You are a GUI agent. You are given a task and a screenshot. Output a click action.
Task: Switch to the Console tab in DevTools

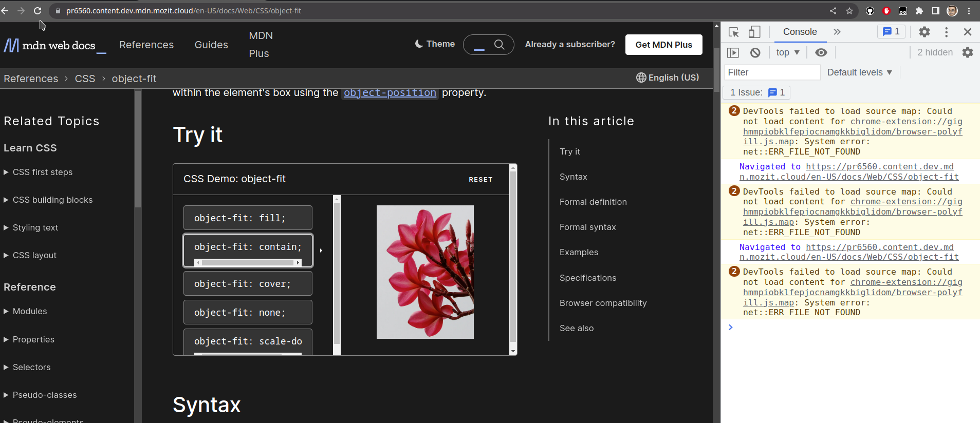[800, 32]
